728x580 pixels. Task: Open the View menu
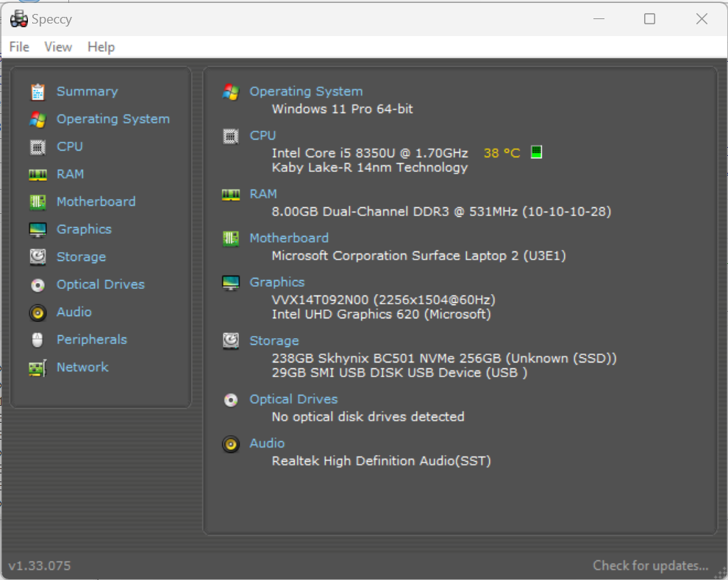(x=59, y=47)
